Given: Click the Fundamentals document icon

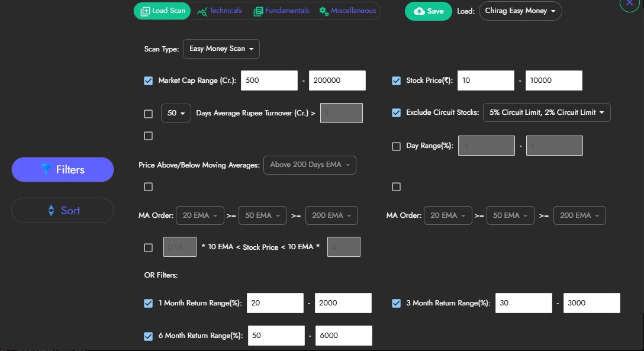Looking at the screenshot, I should [258, 11].
